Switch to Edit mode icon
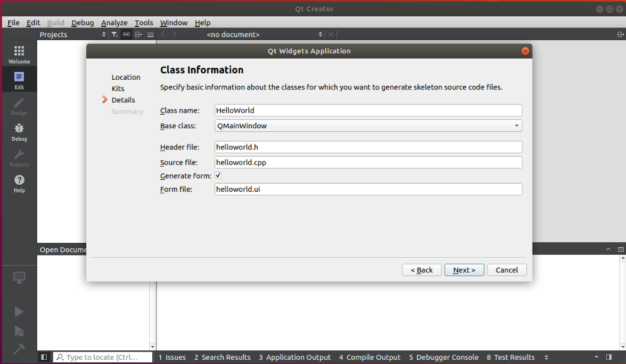 click(19, 79)
